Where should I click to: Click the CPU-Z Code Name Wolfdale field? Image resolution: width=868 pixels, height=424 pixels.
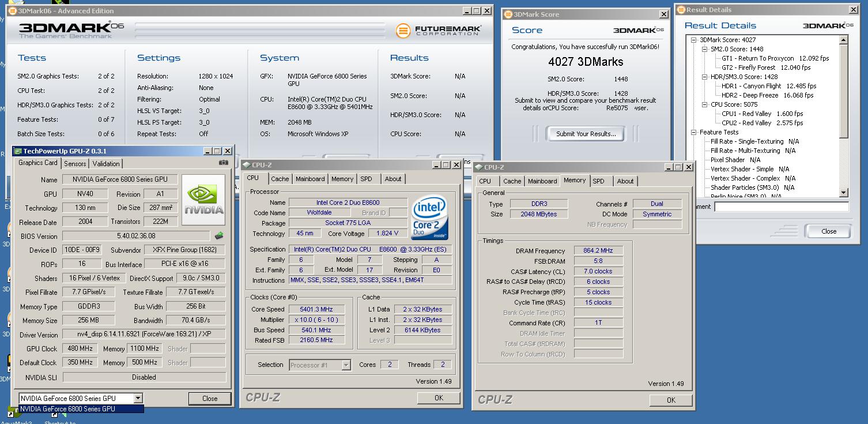[x=319, y=213]
